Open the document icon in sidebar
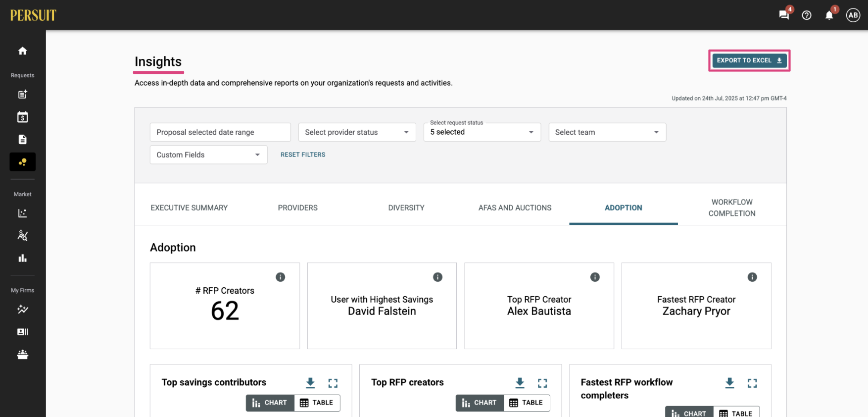Screen dimensions: 868x417 pyautogui.click(x=22, y=139)
